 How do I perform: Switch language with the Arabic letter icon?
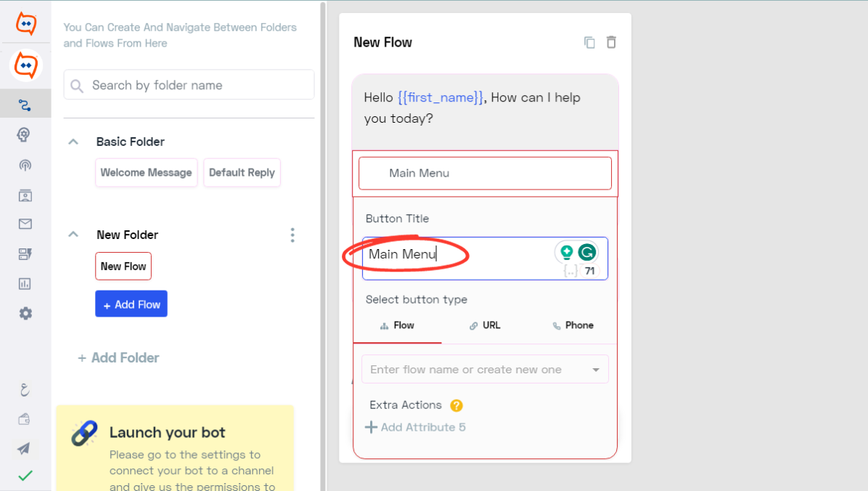click(25, 390)
